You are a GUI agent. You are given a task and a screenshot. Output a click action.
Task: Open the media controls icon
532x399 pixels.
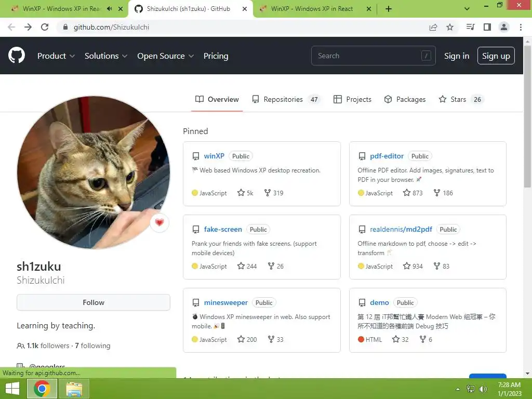click(470, 27)
